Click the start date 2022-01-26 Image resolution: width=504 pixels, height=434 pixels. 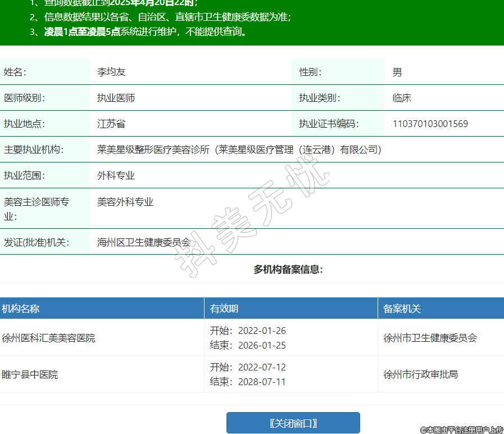[x=262, y=331]
